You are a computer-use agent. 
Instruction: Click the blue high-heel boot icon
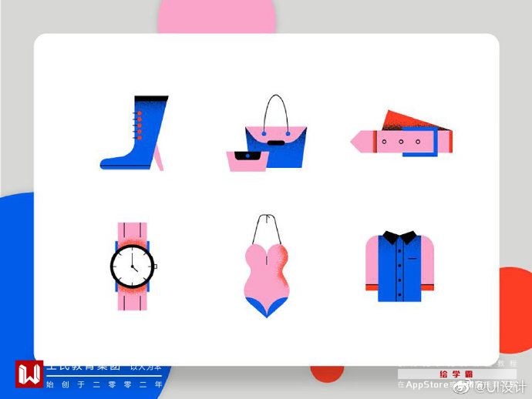(134, 132)
